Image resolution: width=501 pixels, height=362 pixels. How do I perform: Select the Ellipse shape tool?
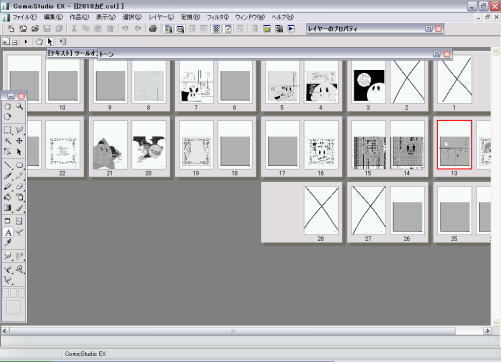(x=20, y=165)
